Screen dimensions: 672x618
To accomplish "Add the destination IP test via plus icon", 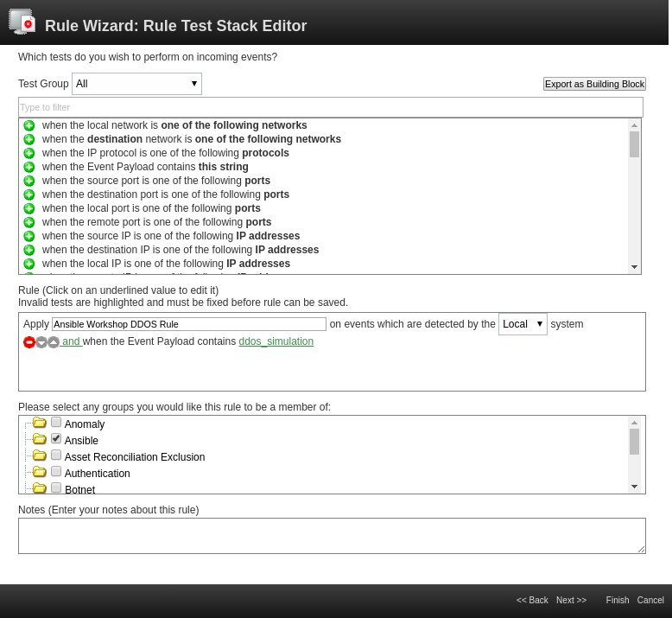I will tap(29, 250).
